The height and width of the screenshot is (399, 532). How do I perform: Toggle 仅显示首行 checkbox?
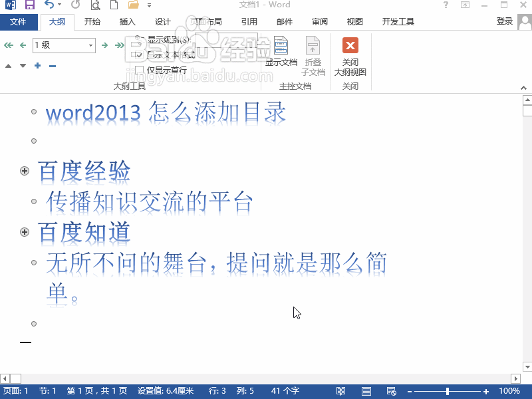139,70
